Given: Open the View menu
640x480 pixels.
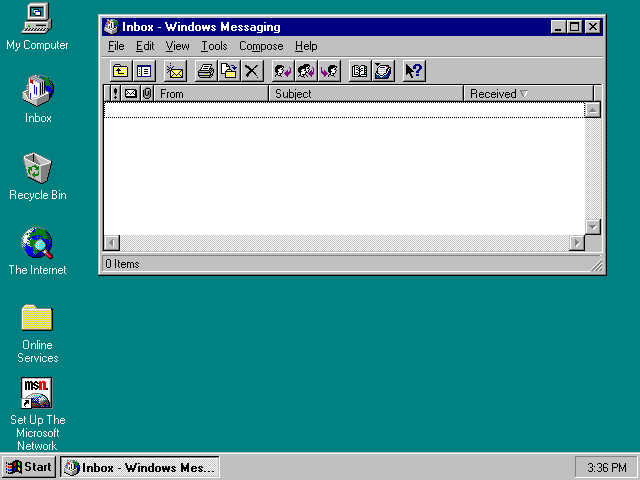Looking at the screenshot, I should coord(177,46).
